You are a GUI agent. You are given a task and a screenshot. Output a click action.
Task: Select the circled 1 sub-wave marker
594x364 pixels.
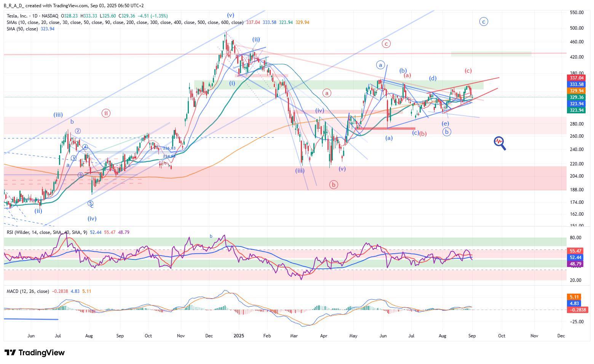coord(74,158)
